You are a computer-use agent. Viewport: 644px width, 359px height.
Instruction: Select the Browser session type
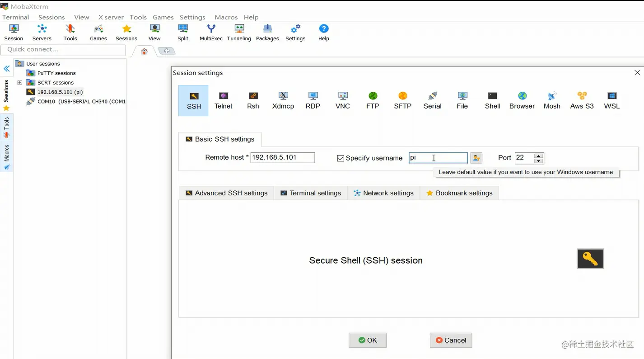[x=522, y=101]
